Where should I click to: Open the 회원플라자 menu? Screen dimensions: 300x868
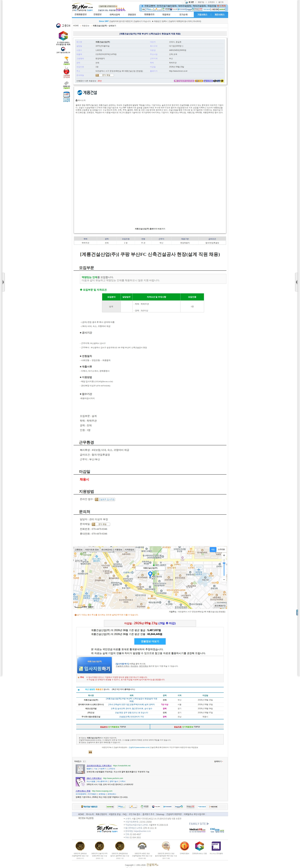pos(149,15)
